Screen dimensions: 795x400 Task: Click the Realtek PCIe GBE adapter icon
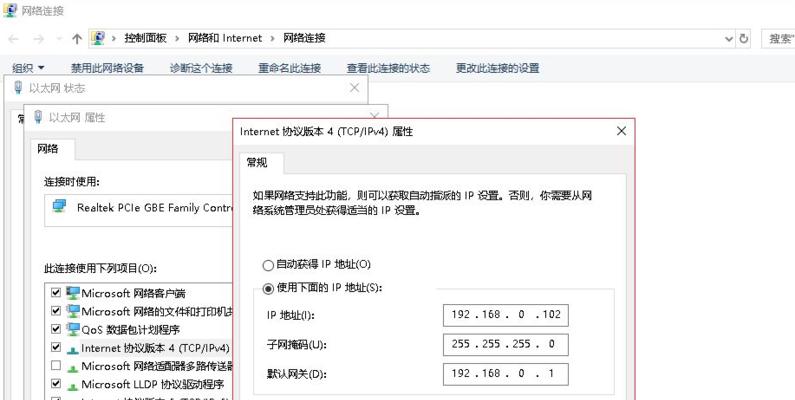[59, 206]
